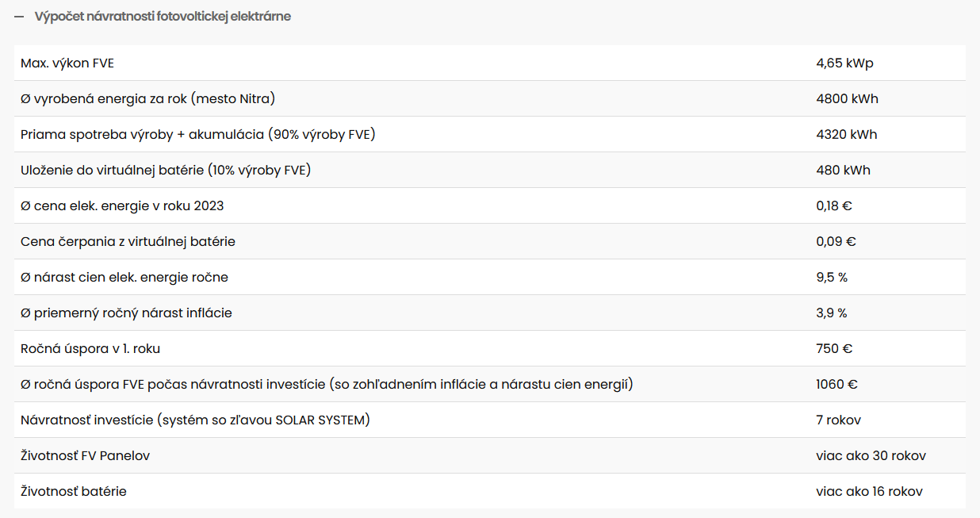Click the 1060 € average savings value
980x518 pixels.
tap(836, 385)
